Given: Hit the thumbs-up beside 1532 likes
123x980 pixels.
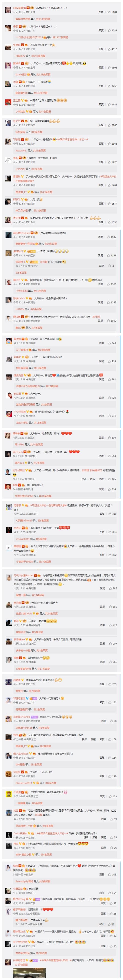Looking at the screenshot, I should pos(109,237).
